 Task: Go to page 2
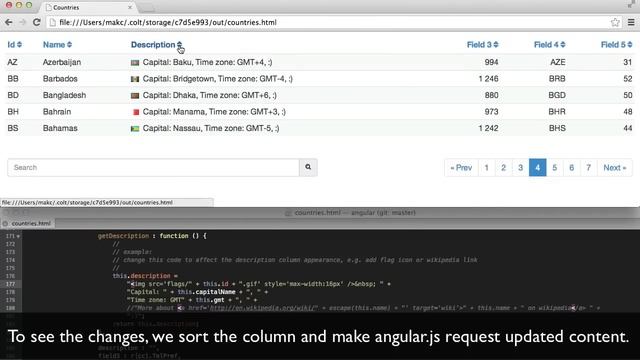point(504,168)
